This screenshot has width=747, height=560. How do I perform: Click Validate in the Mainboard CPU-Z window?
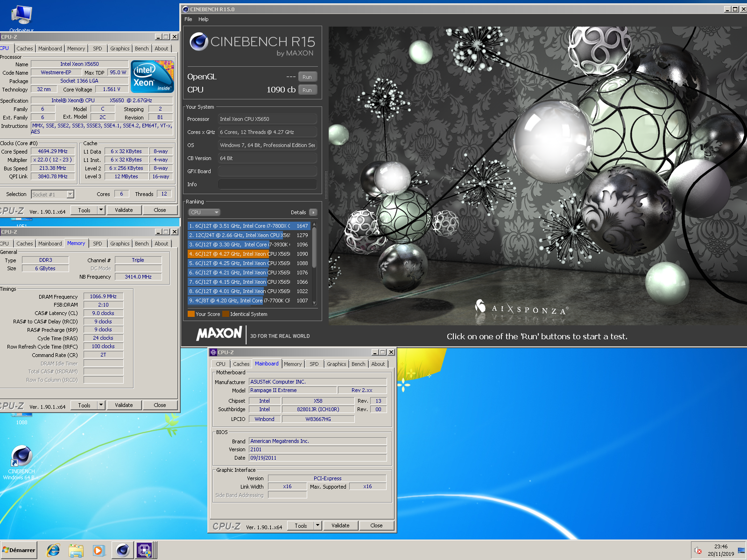pos(340,525)
